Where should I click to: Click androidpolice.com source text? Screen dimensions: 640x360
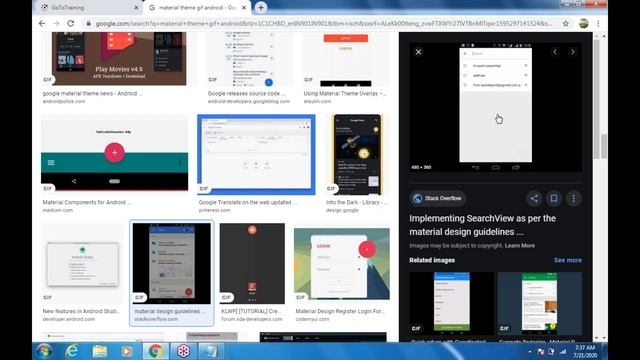coord(64,101)
